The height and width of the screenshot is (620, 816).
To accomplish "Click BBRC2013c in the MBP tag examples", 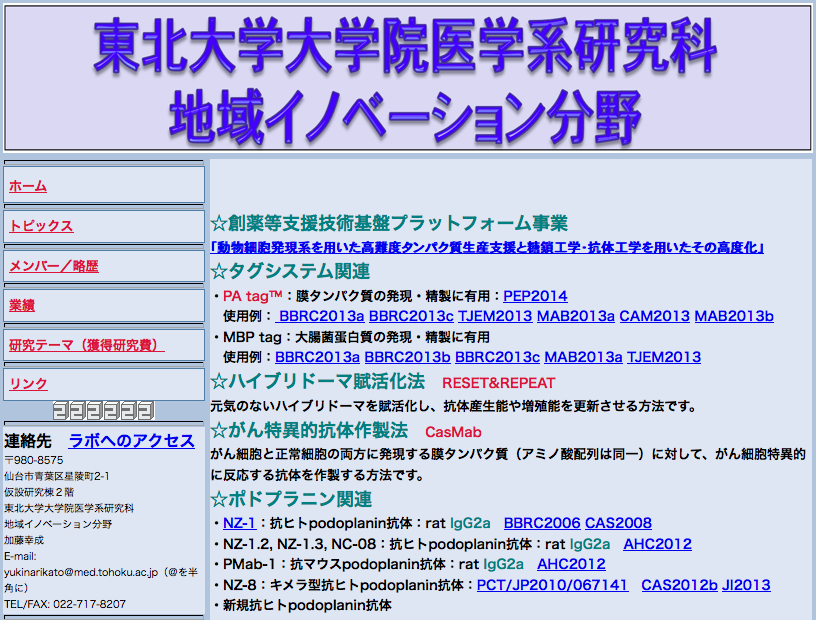I will click(x=498, y=357).
